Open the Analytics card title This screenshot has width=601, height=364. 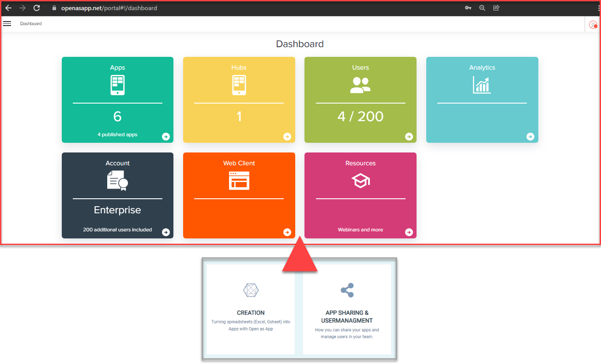click(x=482, y=67)
